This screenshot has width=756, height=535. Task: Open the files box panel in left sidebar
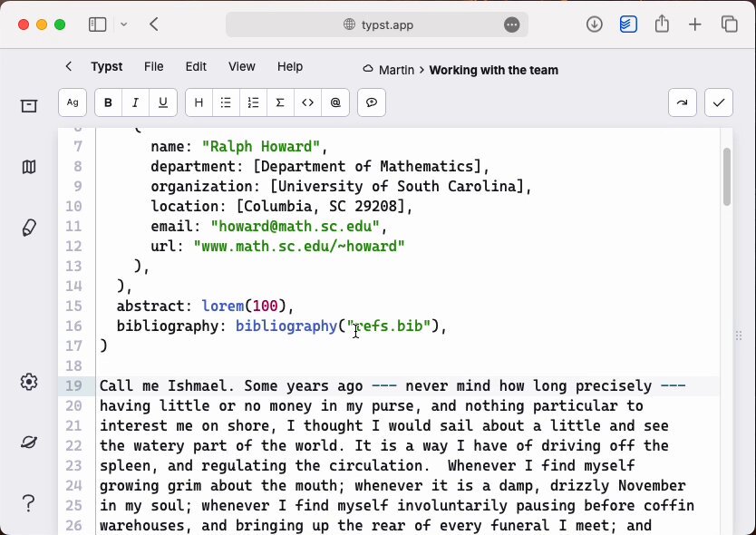(29, 106)
